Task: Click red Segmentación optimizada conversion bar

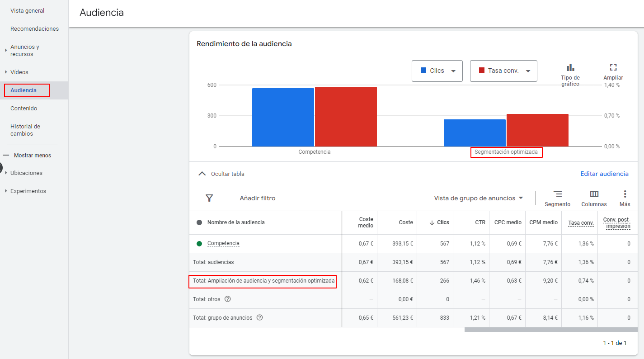Action: pyautogui.click(x=537, y=130)
